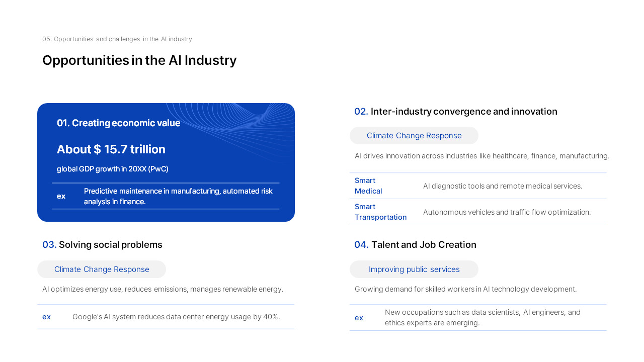This screenshot has width=644, height=362.
Task: Select the Smart Medical row label
Action: click(368, 186)
